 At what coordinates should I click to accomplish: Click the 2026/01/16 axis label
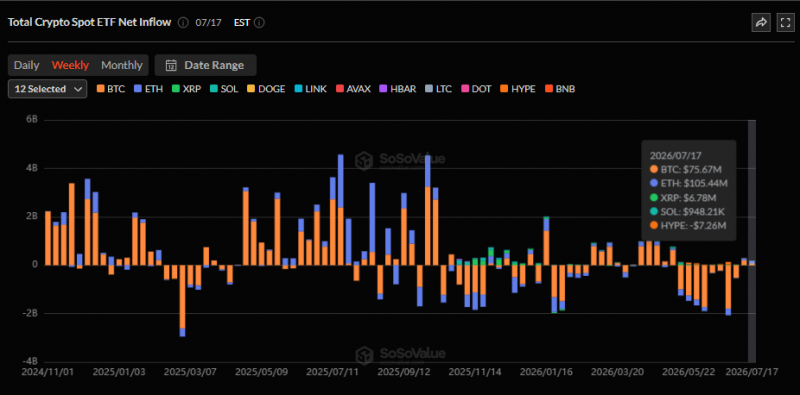pos(547,372)
